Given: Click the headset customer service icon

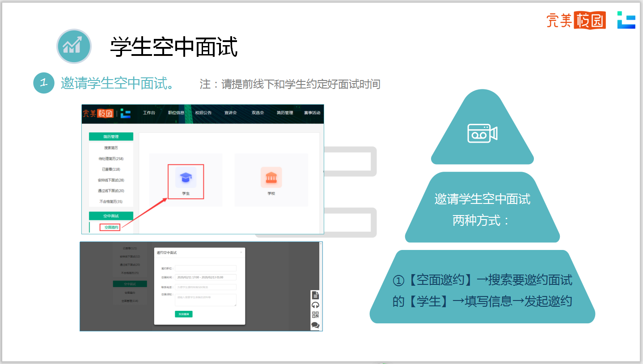Looking at the screenshot, I should [315, 305].
